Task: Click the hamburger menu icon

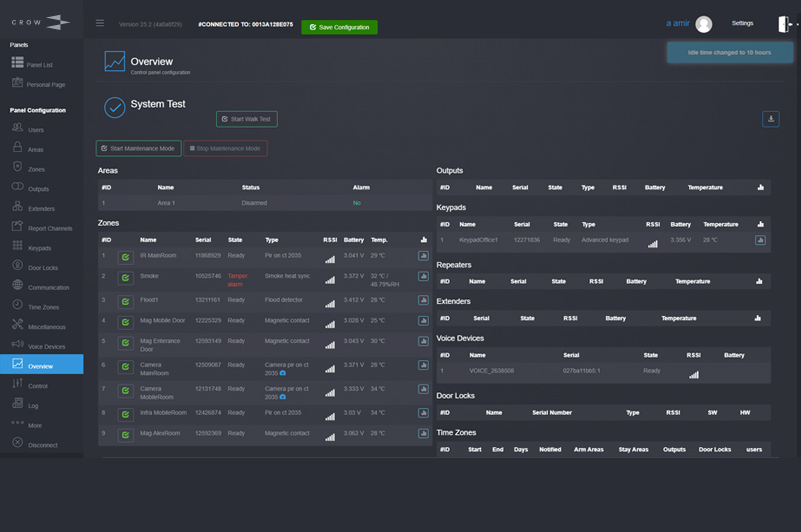Action: tap(99, 23)
